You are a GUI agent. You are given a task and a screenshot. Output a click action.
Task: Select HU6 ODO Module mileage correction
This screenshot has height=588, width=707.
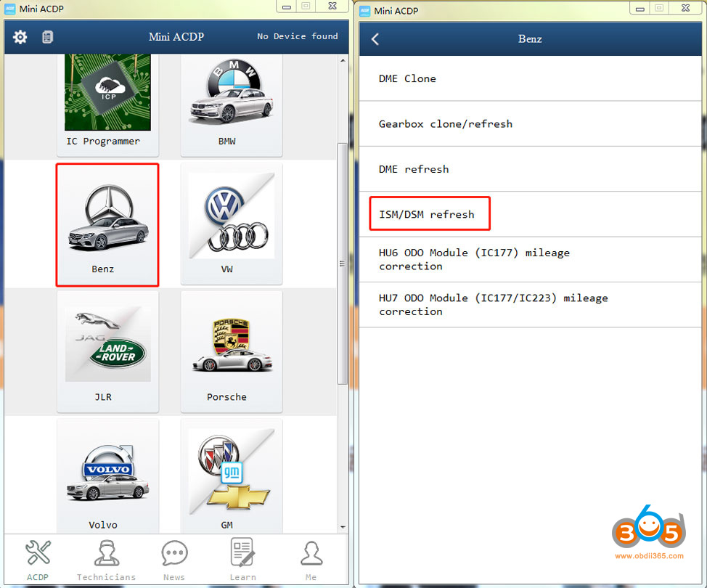click(x=474, y=259)
